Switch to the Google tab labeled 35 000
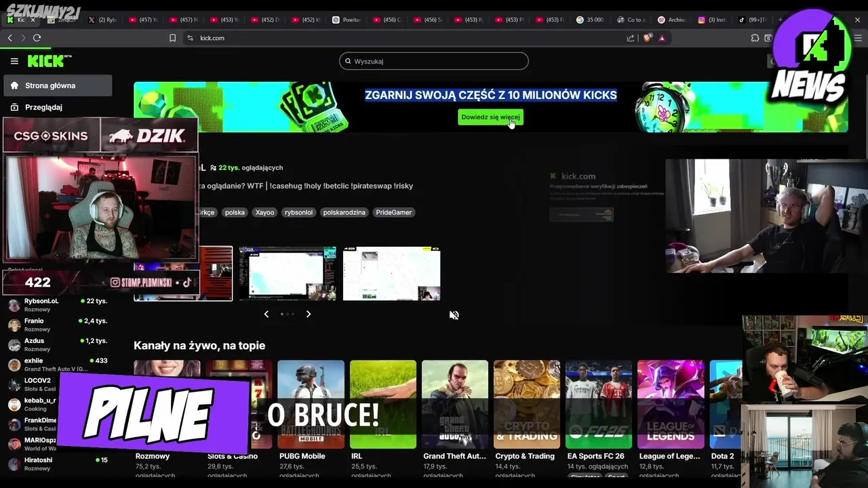This screenshot has height=488, width=868. 591,20
